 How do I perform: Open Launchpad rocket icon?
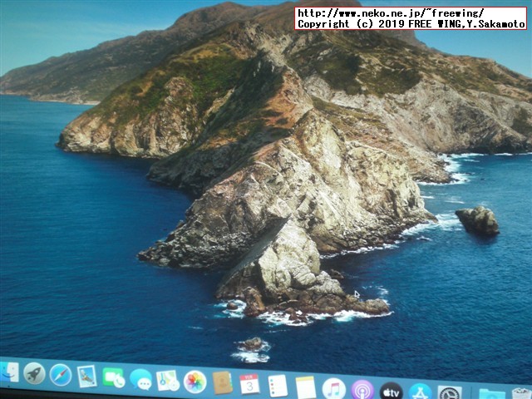pos(34,373)
